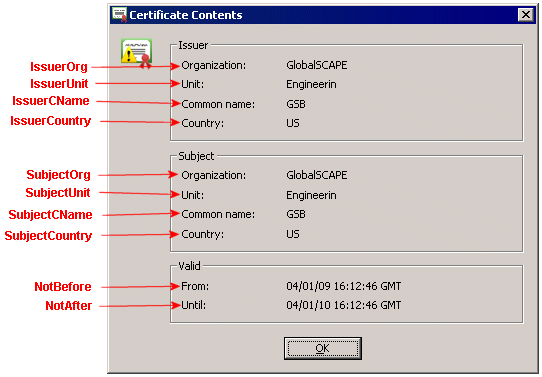The image size is (542, 377).
Task: Click the OK button
Action: click(x=323, y=348)
